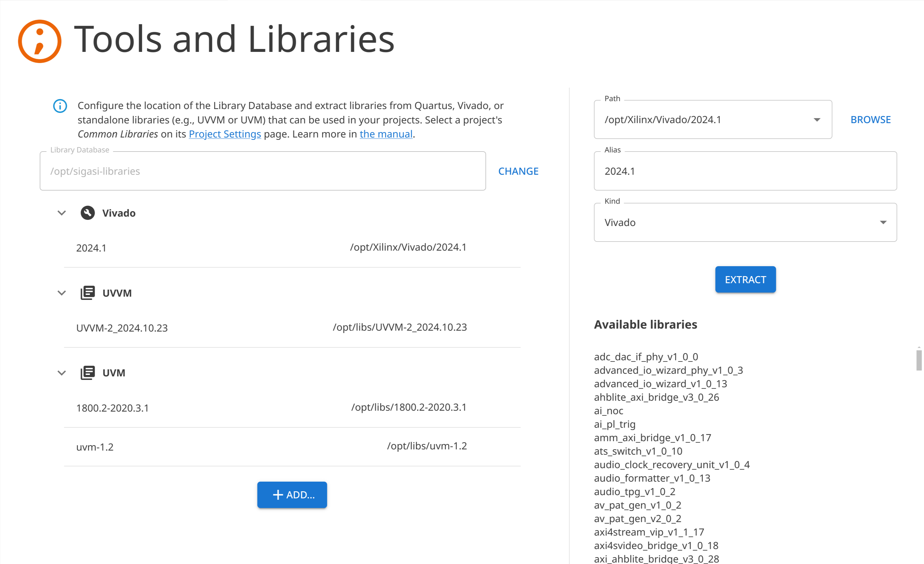
Task: Click the path /opt/libs/UVVM-2_2024.10.23
Action: click(x=400, y=327)
